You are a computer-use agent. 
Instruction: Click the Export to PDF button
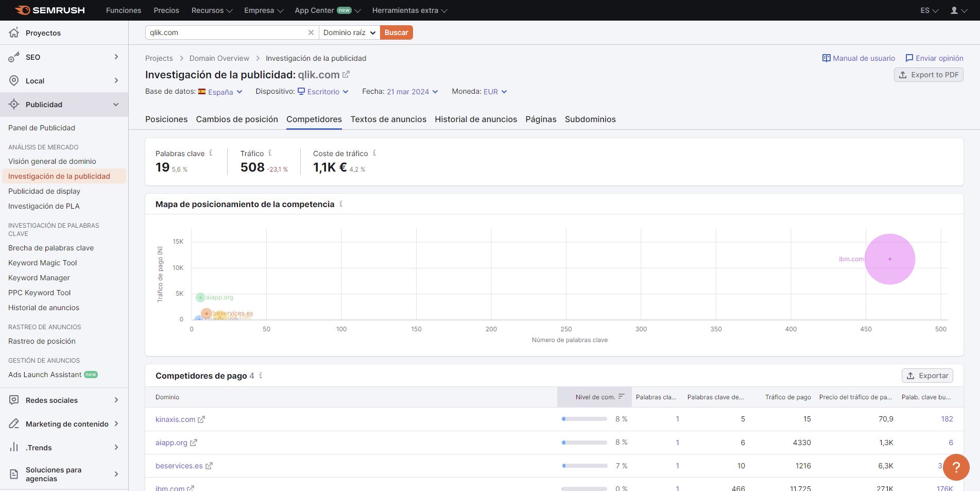[x=929, y=75]
